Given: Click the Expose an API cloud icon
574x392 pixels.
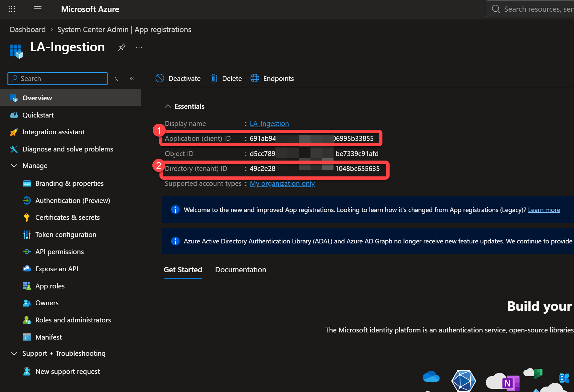Looking at the screenshot, I should (27, 269).
